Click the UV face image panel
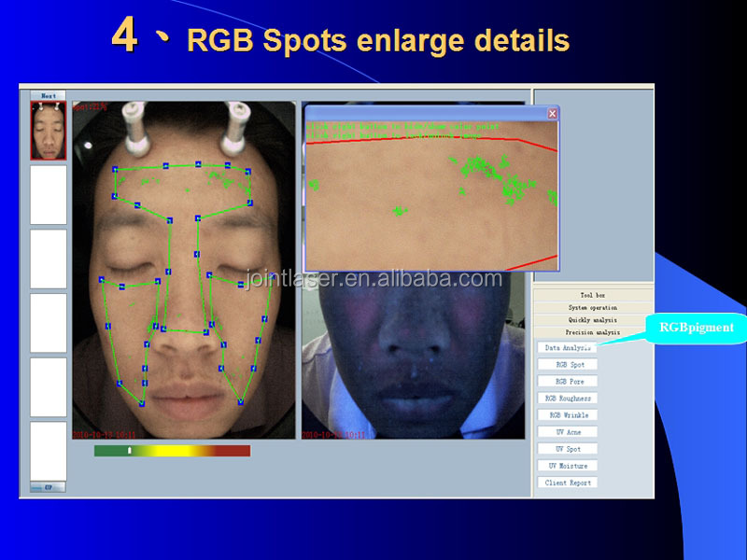 click(x=413, y=355)
